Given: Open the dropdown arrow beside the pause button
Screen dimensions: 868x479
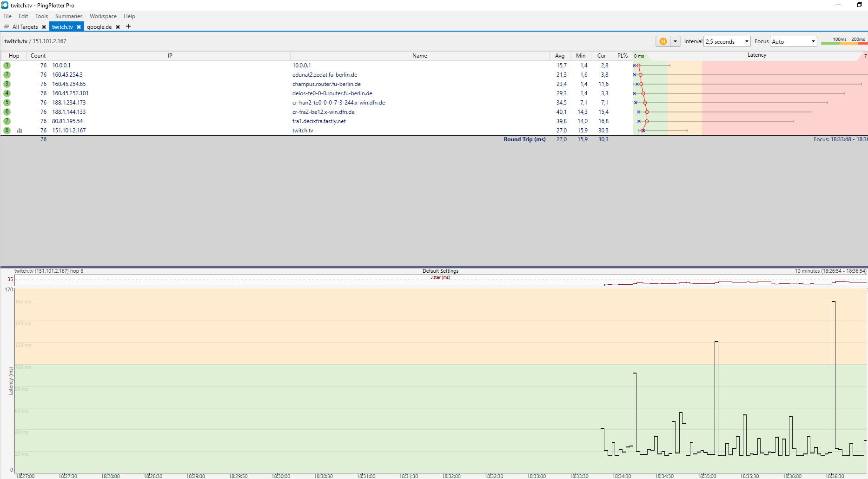Looking at the screenshot, I should click(x=675, y=41).
